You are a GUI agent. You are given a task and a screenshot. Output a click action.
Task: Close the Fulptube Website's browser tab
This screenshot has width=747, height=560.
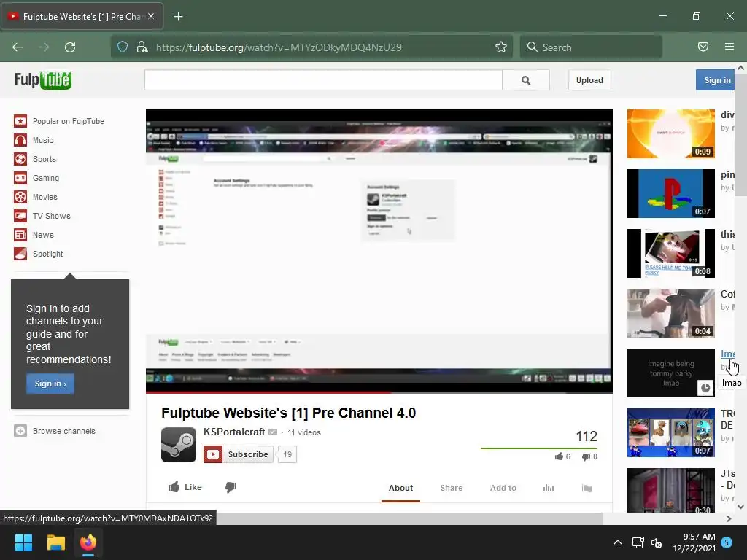[x=151, y=16]
